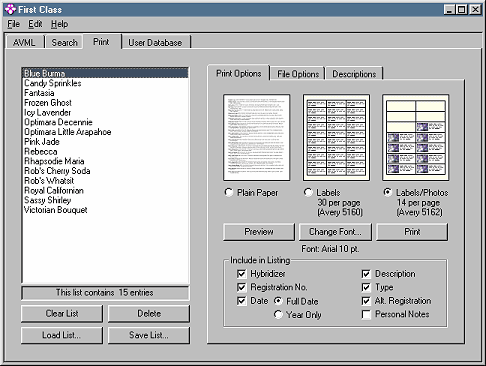
Task: Select Candy Sprinkles in the list
Action: (x=105, y=83)
